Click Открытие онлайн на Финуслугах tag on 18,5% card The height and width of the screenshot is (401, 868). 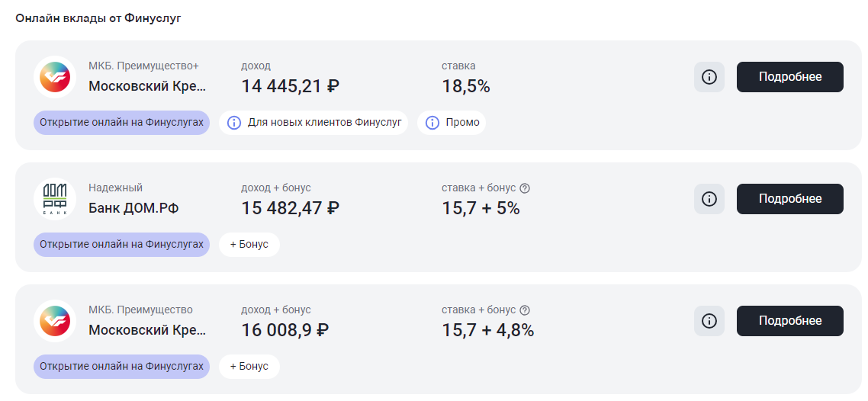click(x=122, y=122)
